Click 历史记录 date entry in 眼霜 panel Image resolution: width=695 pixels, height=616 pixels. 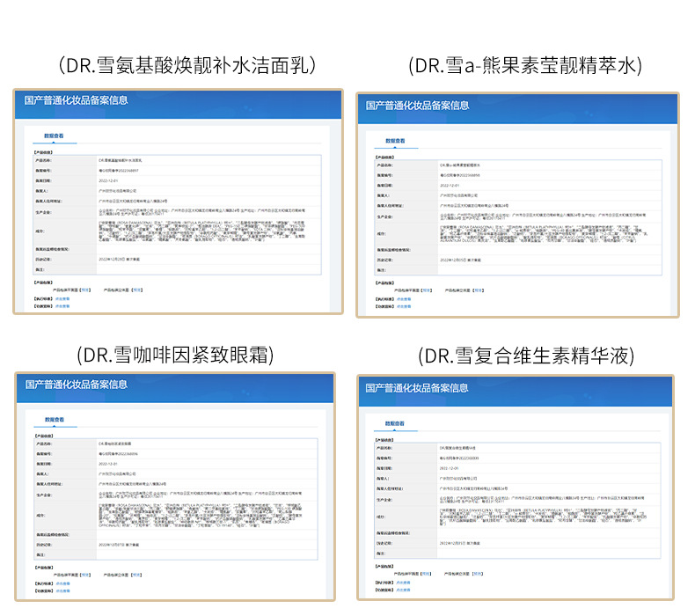pyautogui.click(x=119, y=545)
